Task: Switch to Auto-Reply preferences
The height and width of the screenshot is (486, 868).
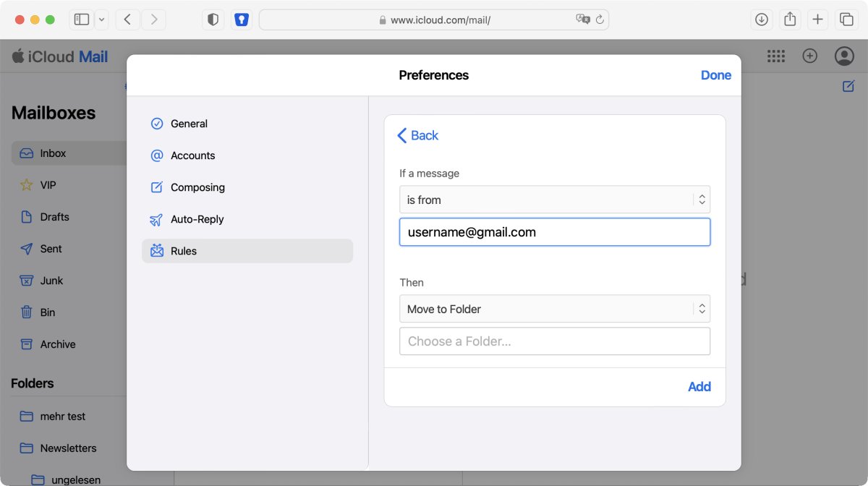Action: [x=197, y=219]
